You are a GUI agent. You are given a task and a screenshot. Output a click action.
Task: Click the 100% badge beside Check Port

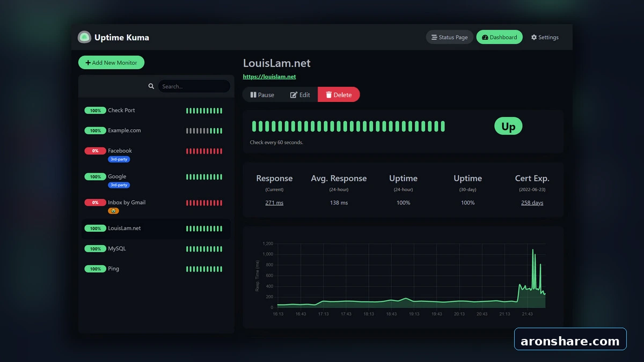(95, 110)
